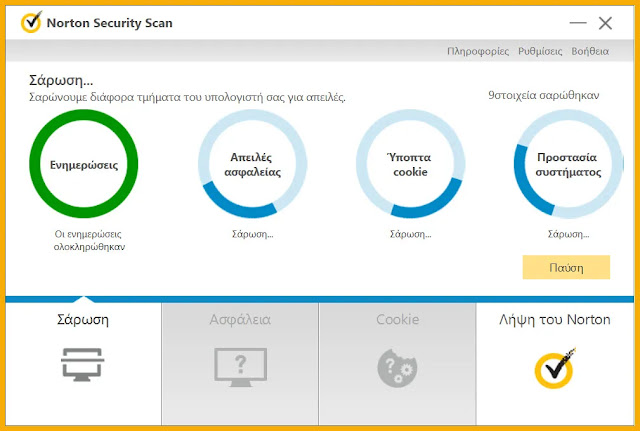Open the Ρυθμίσεις settings link

coord(540,51)
